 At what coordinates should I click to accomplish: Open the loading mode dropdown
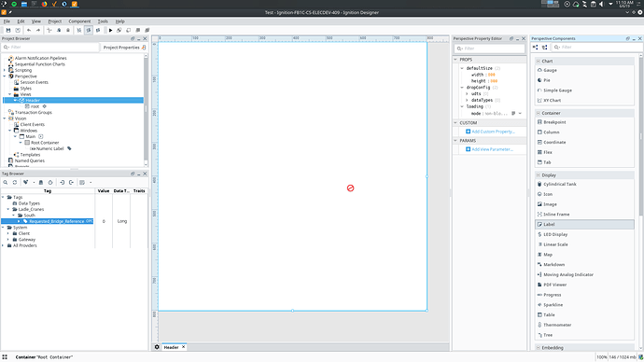pyautogui.click(x=520, y=114)
